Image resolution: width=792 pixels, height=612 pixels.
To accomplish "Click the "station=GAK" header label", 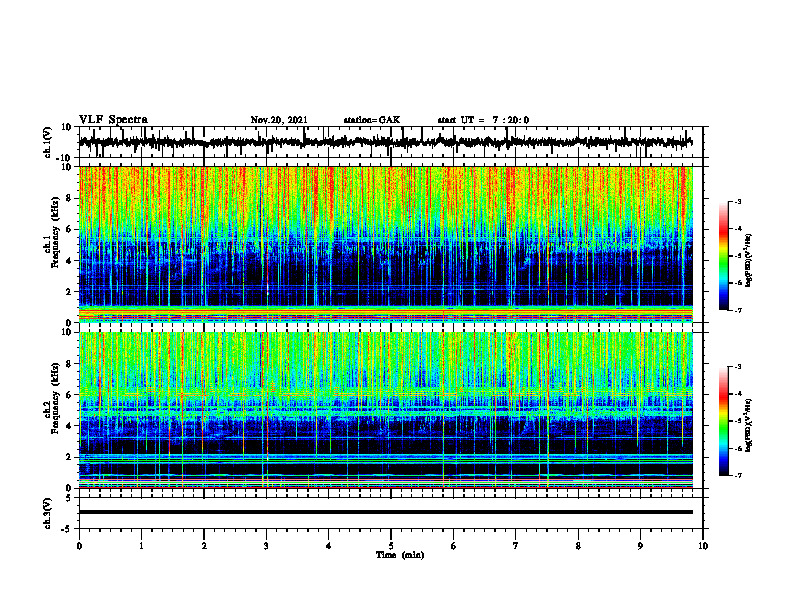I will (372, 120).
